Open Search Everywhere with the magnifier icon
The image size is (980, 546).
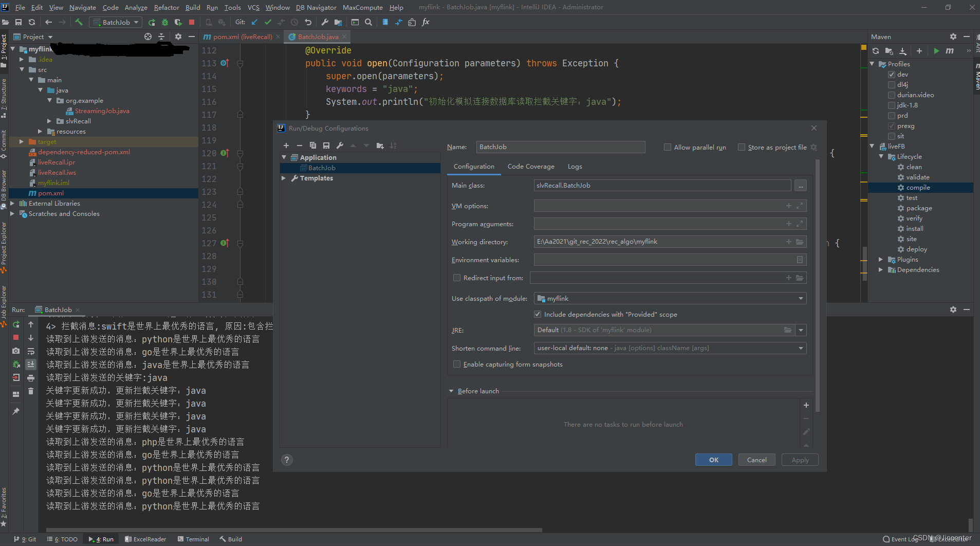click(x=368, y=22)
